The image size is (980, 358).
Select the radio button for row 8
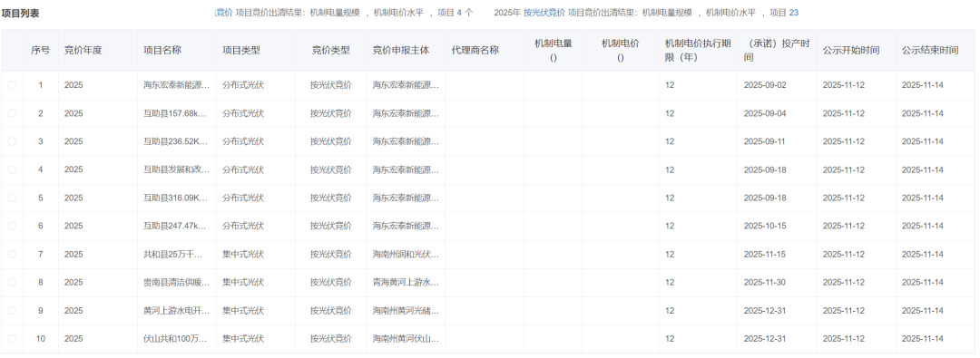tap(12, 283)
